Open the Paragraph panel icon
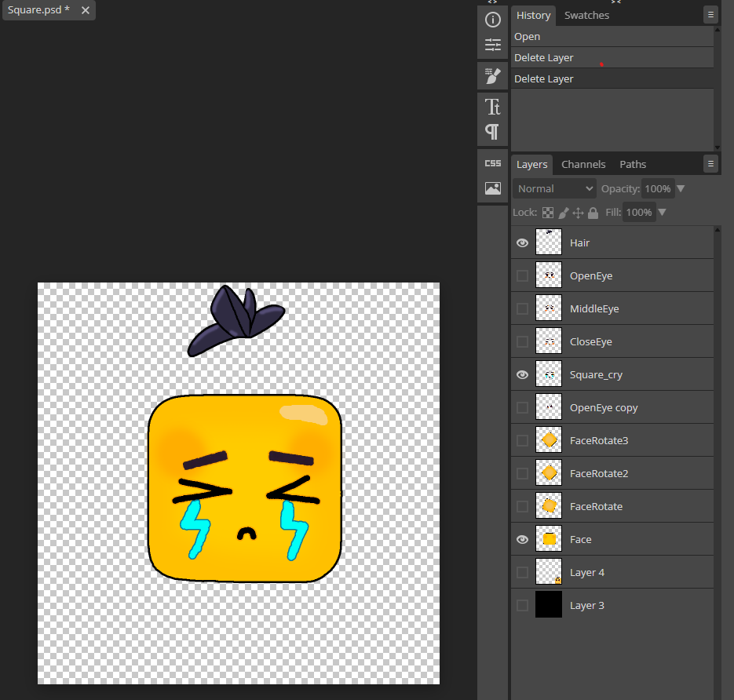Image resolution: width=734 pixels, height=700 pixels. point(492,132)
